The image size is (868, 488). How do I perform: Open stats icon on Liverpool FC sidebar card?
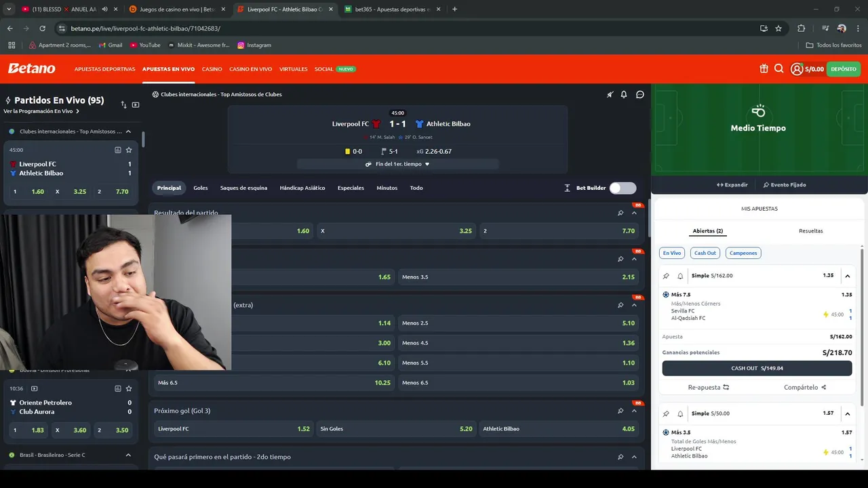coord(118,150)
